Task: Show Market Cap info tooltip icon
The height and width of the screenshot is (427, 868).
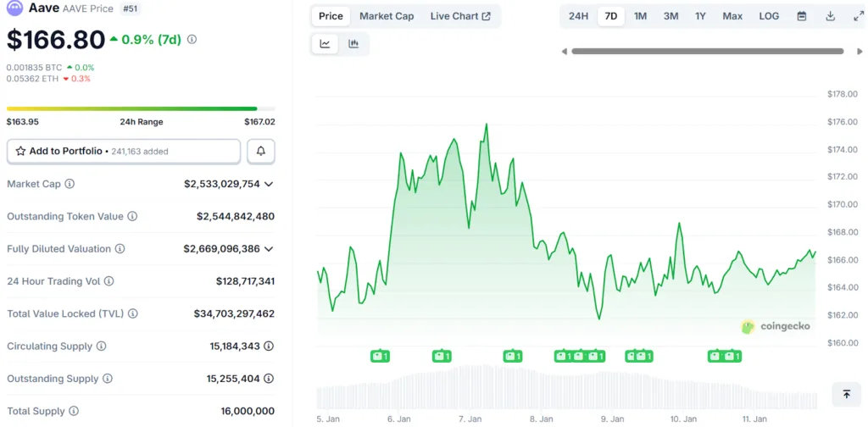Action: point(70,184)
